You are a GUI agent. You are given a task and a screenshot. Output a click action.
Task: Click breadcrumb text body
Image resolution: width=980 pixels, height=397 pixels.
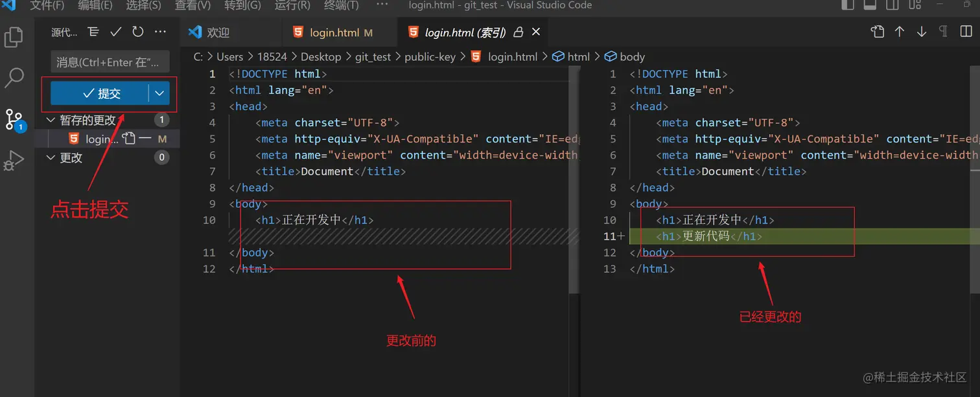(632, 57)
